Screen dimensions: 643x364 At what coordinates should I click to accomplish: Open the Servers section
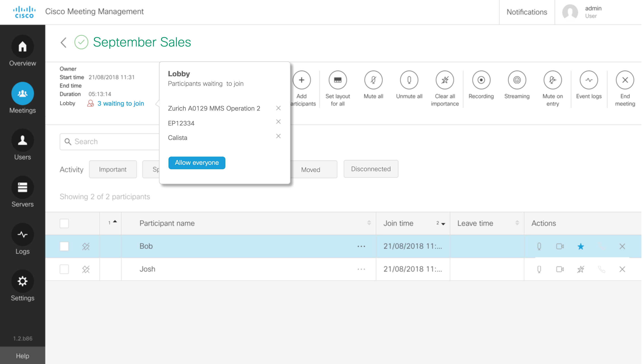[x=23, y=192]
